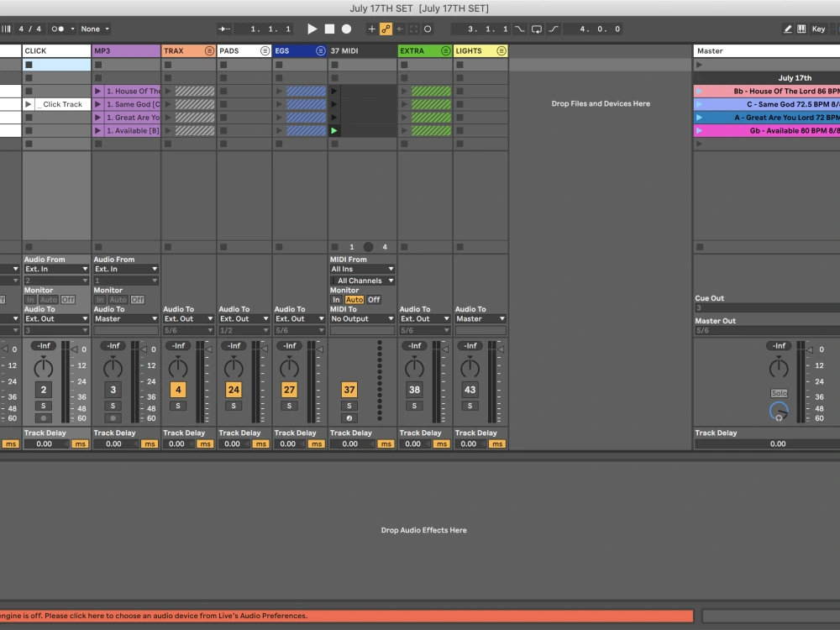Open MIDI From All Ins dropdown

tap(362, 269)
